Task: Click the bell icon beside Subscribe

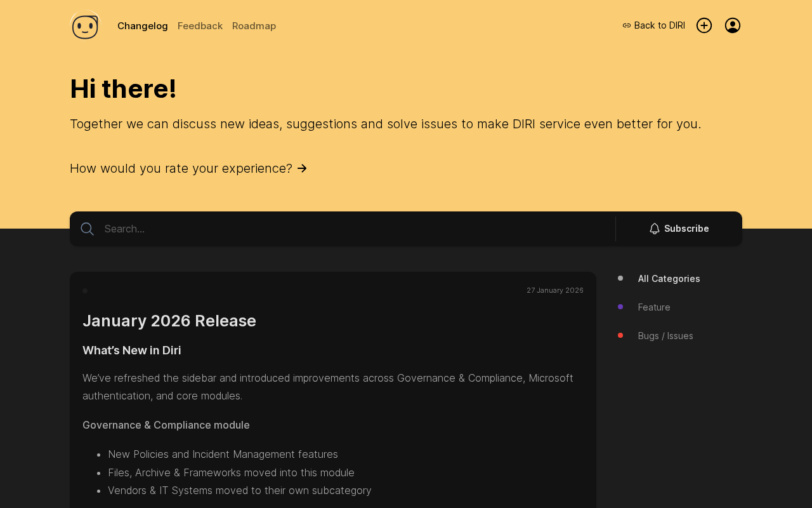Action: click(655, 229)
